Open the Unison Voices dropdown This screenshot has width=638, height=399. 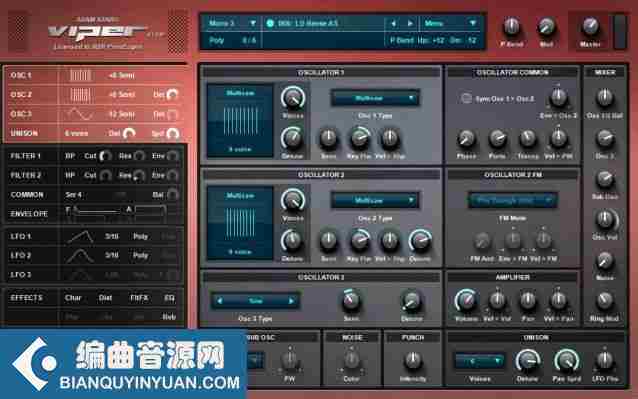click(x=479, y=361)
